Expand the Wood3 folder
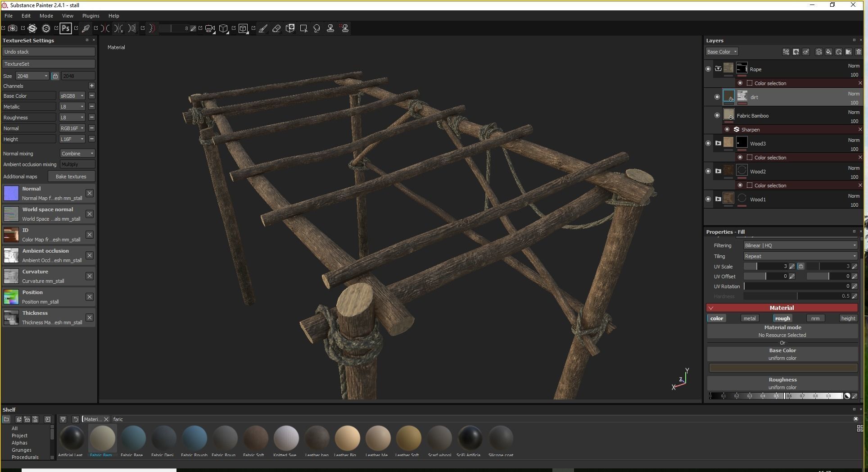This screenshot has width=868, height=472. 718,143
